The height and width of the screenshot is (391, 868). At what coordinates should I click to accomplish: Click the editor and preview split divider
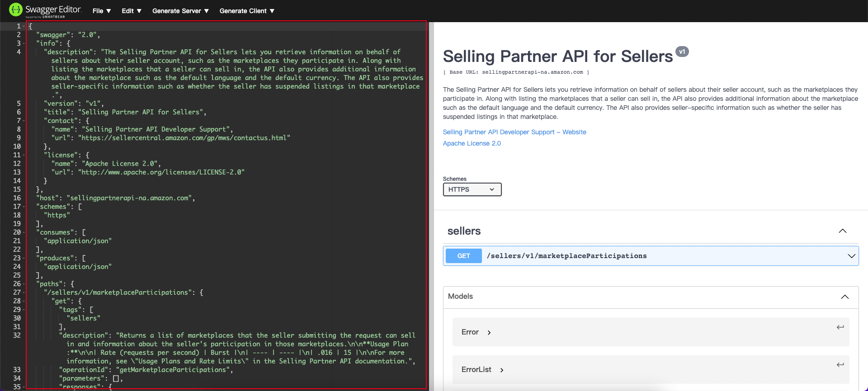coord(431,206)
